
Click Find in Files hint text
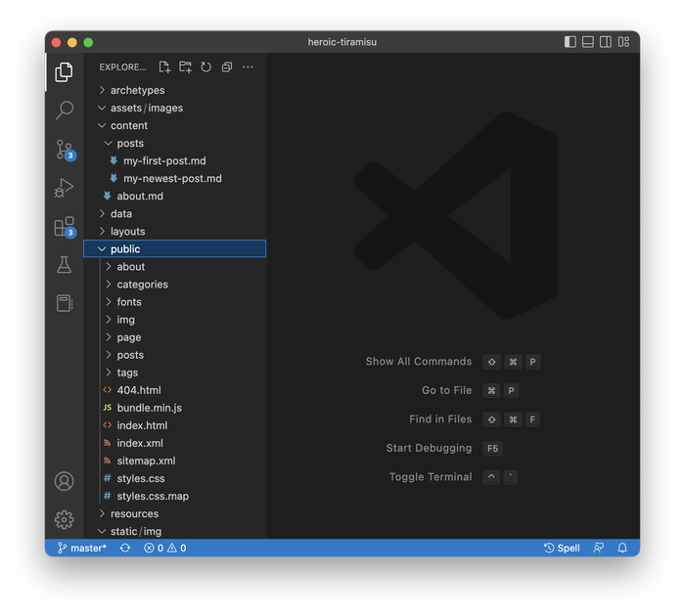click(440, 419)
